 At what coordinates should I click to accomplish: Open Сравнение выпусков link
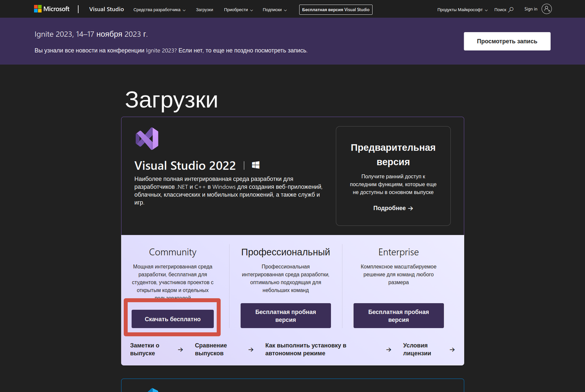click(x=211, y=349)
